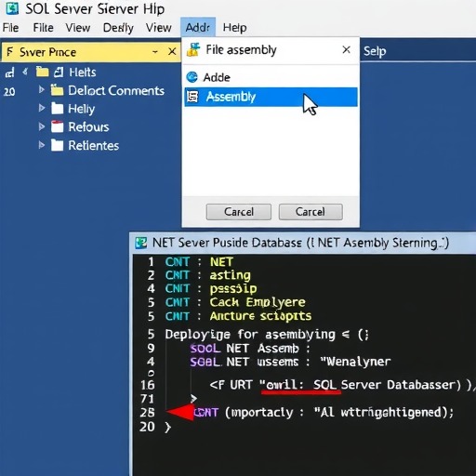The width and height of the screenshot is (476, 476).
Task: Close the Server Pince panel
Action: [172, 51]
